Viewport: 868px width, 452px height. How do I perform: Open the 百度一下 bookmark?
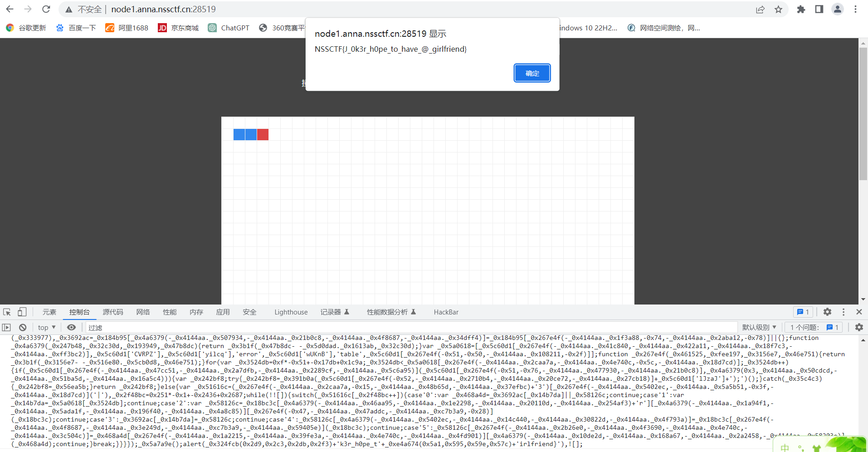(x=76, y=28)
